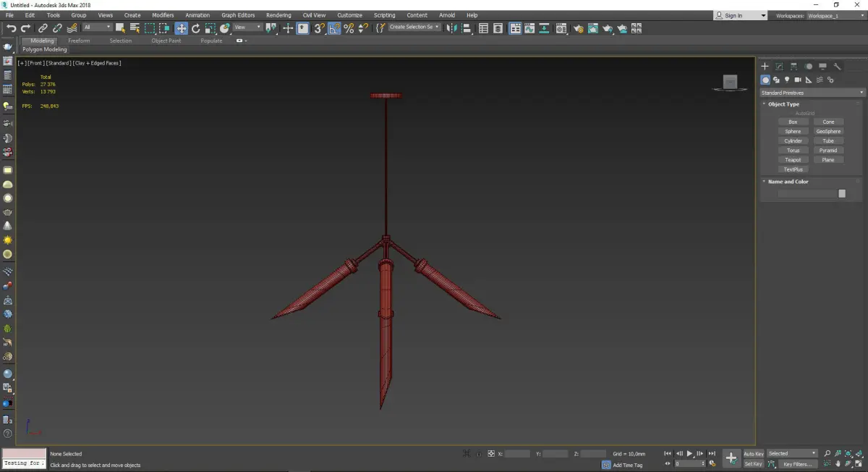Open the selection filter All dropdown
The width and height of the screenshot is (868, 472).
[97, 28]
